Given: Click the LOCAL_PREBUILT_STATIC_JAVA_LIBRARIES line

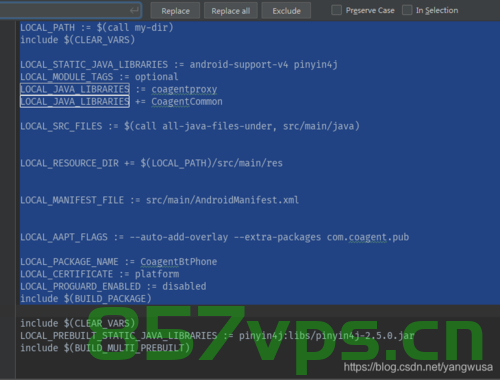Looking at the screenshot, I should (217, 336).
